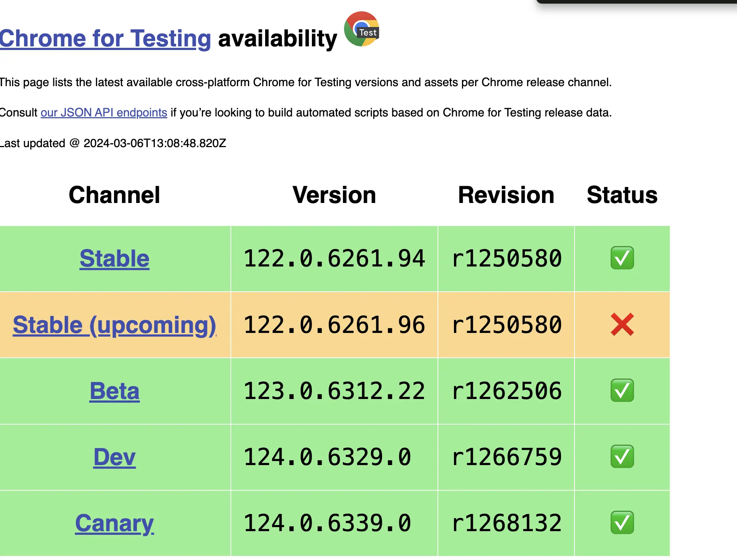Click the Version column header
Screen dimensions: 737x560
pos(334,195)
